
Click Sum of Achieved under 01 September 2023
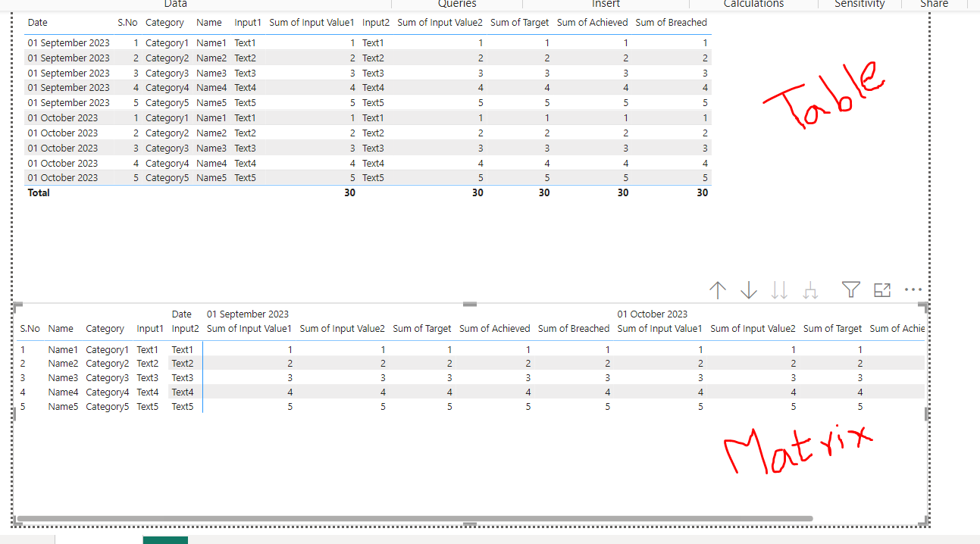pyautogui.click(x=495, y=329)
